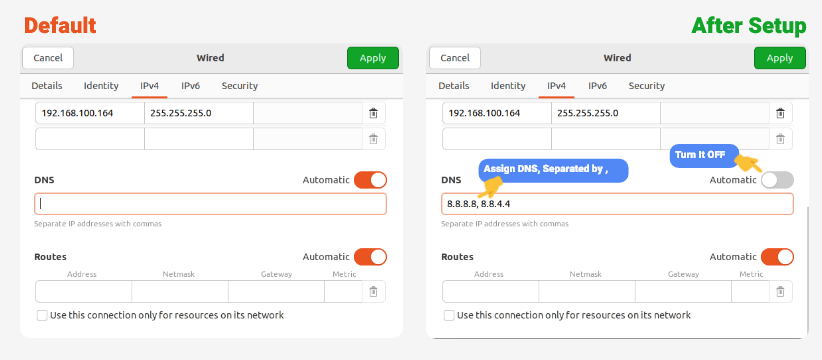Click 255.255.255.0 netmask field, Default panel
Viewport: 822px width, 360px height.
coord(199,113)
